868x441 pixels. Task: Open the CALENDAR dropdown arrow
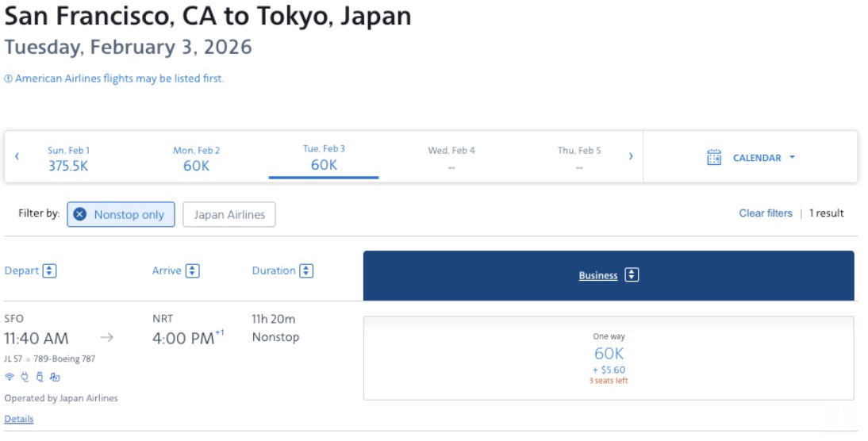[792, 157]
